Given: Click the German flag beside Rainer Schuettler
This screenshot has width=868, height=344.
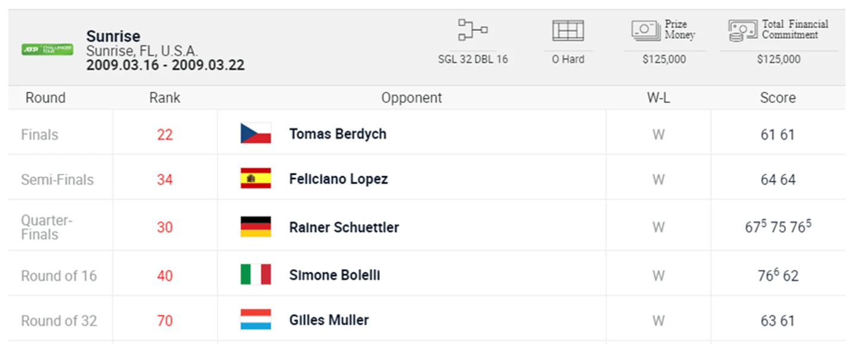Looking at the screenshot, I should pos(256,227).
